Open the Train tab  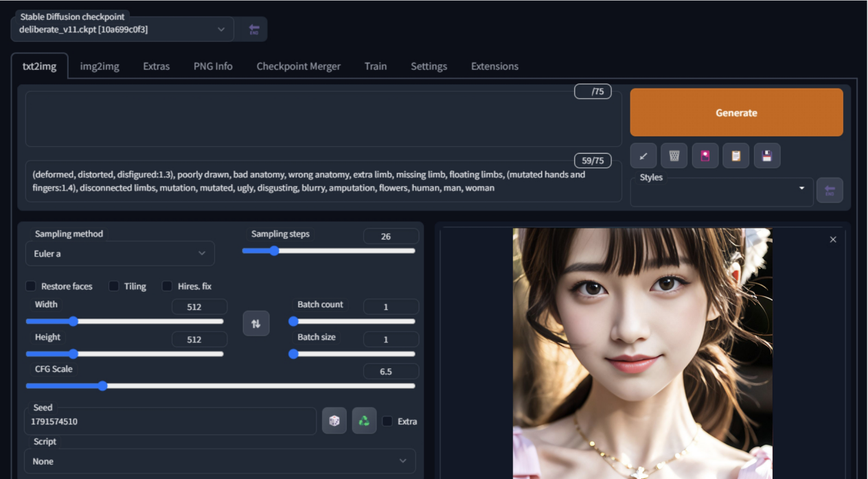click(376, 67)
